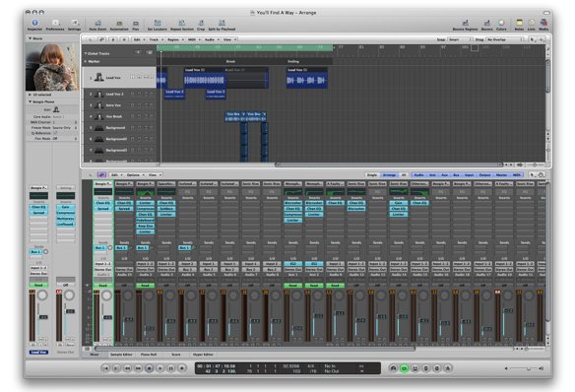This screenshot has height=392, width=575.
Task: Open the Colors palette icon
Action: pyautogui.click(x=501, y=25)
